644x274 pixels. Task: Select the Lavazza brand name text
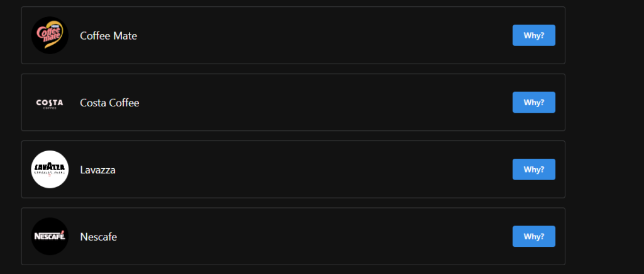(x=97, y=170)
